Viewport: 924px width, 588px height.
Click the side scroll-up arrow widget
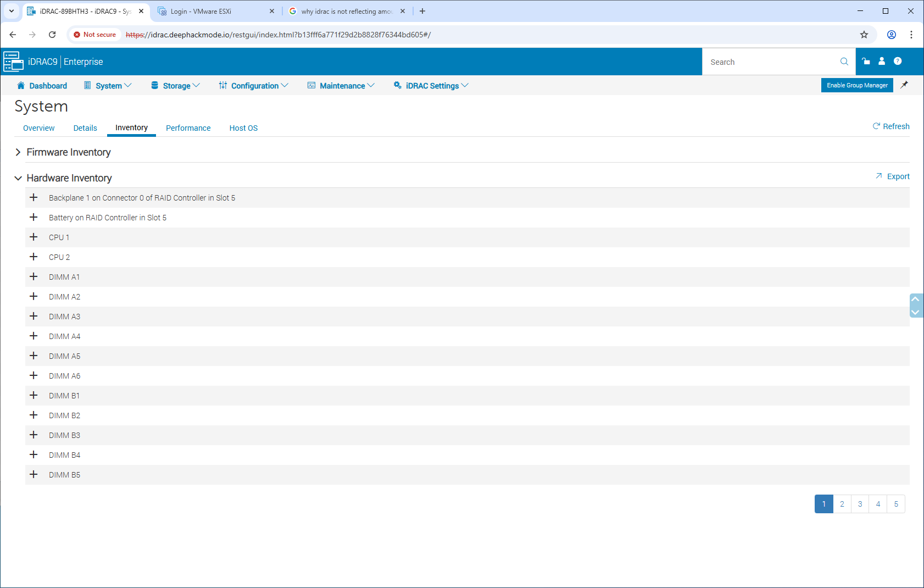point(916,299)
